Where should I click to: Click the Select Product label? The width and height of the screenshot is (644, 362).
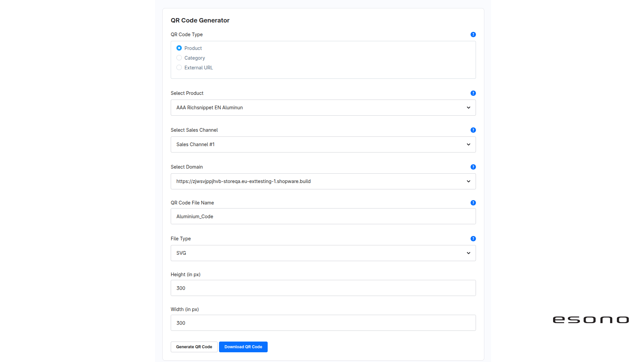point(187,93)
